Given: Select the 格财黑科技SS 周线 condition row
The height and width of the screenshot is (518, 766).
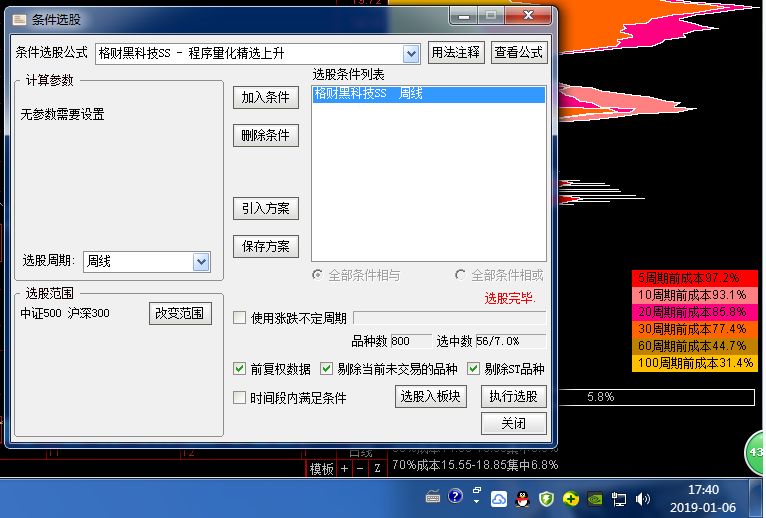Looking at the screenshot, I should pos(428,94).
